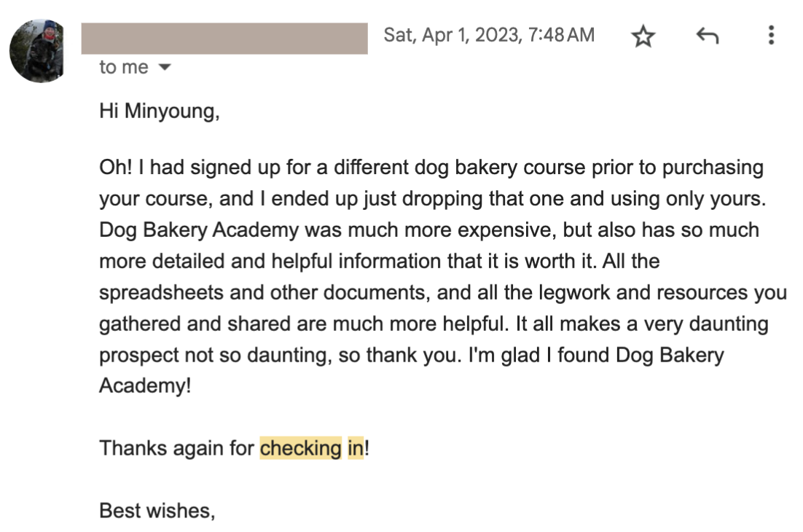Click "Thanks again for" text
803x532 pixels.
point(177,447)
